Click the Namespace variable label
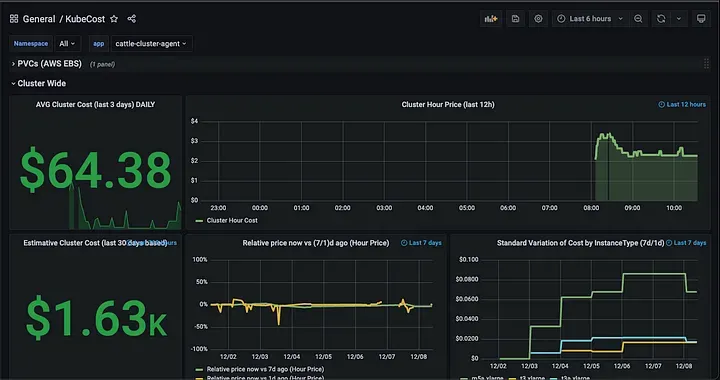 (x=31, y=44)
